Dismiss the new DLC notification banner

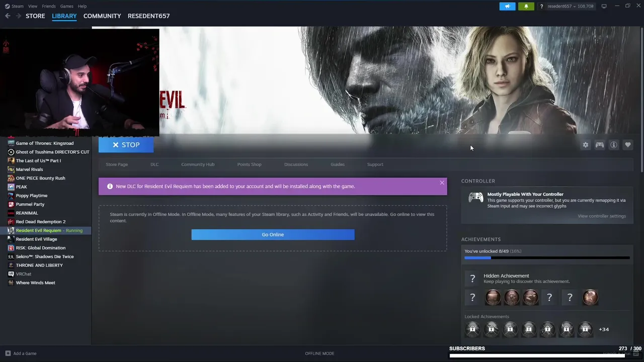(442, 183)
